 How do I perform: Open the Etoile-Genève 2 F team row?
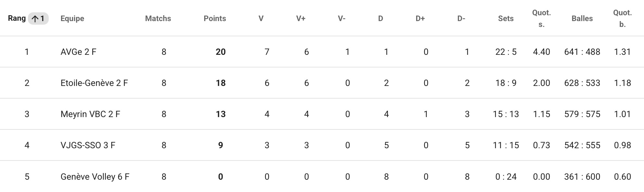[x=322, y=83]
